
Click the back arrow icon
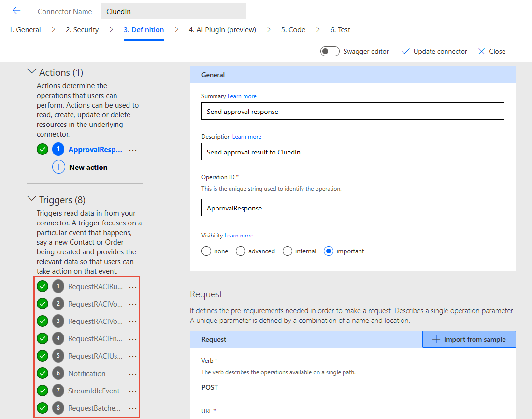pyautogui.click(x=16, y=11)
